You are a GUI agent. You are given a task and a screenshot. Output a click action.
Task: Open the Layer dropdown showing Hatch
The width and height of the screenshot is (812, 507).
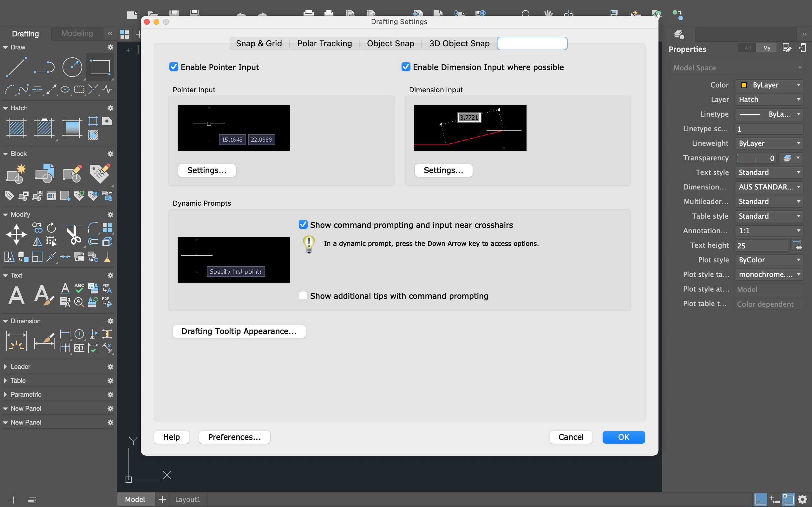[x=768, y=99]
